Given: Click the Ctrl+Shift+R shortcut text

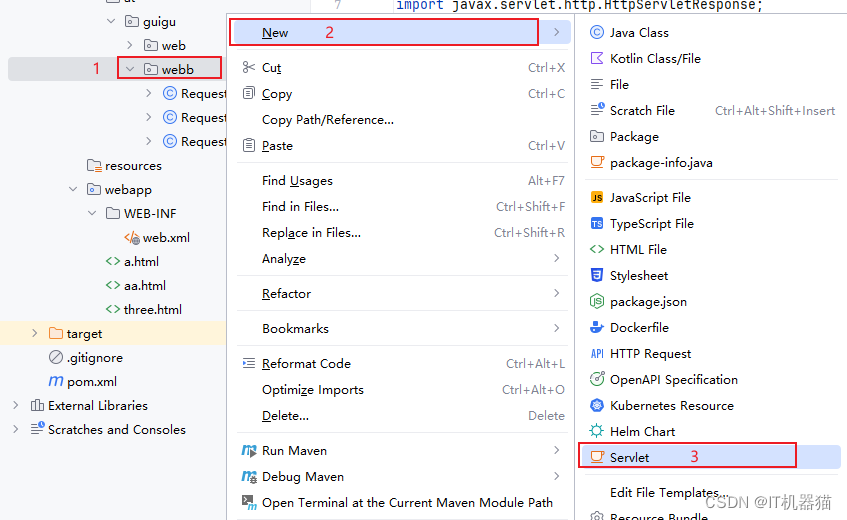Looking at the screenshot, I should pos(529,233).
